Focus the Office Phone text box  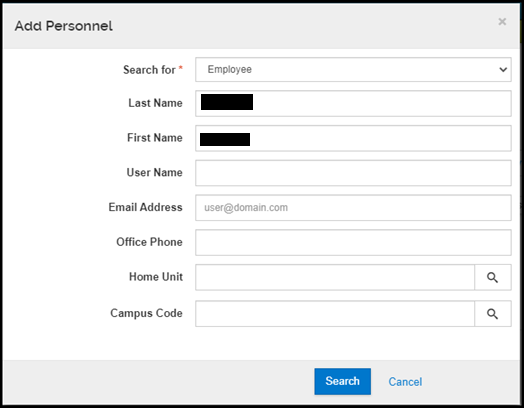[x=353, y=243]
